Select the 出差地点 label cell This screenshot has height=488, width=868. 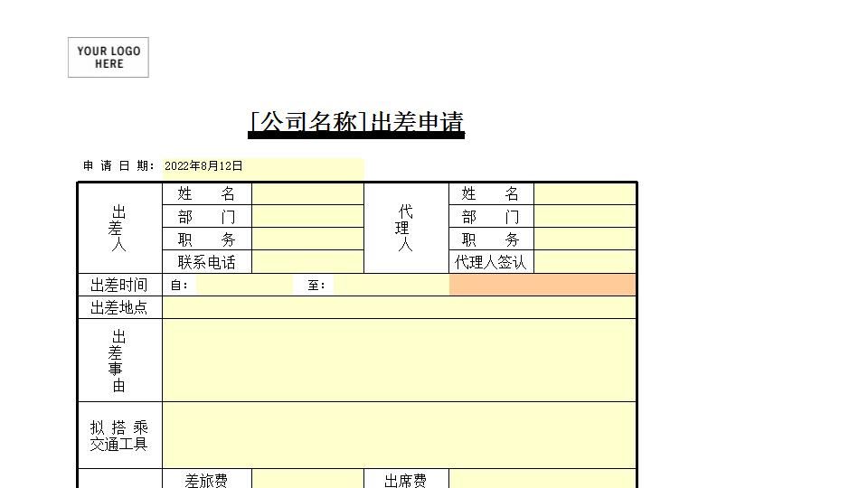120,307
